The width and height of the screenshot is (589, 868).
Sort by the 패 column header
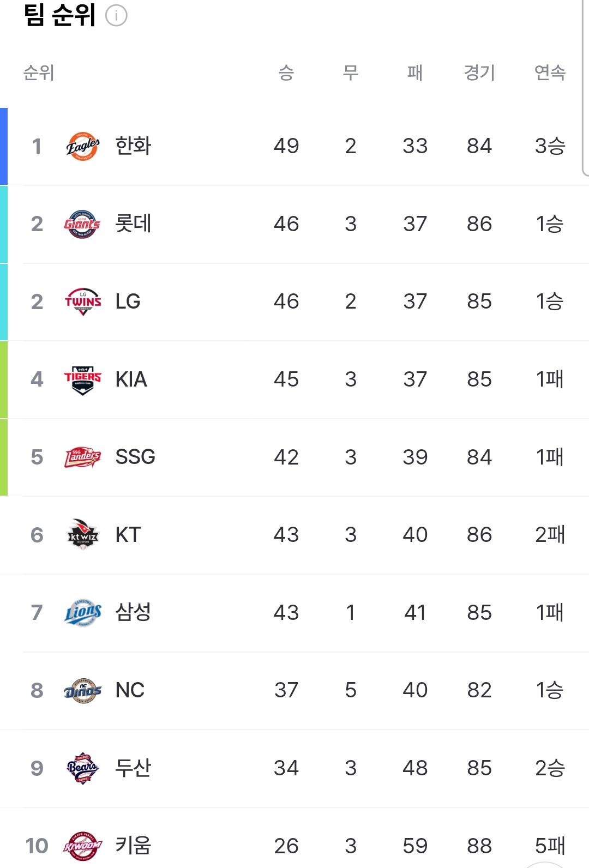tap(415, 73)
